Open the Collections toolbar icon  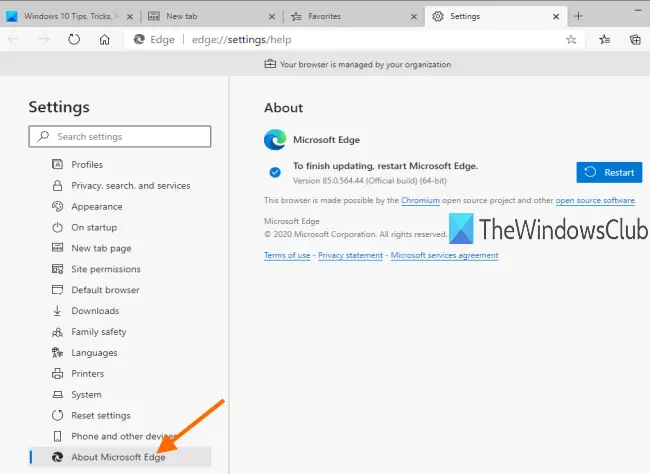click(x=635, y=40)
